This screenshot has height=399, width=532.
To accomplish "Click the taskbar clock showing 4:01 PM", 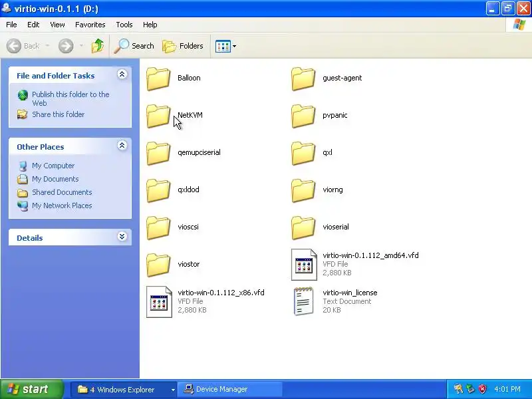I will click(x=507, y=389).
